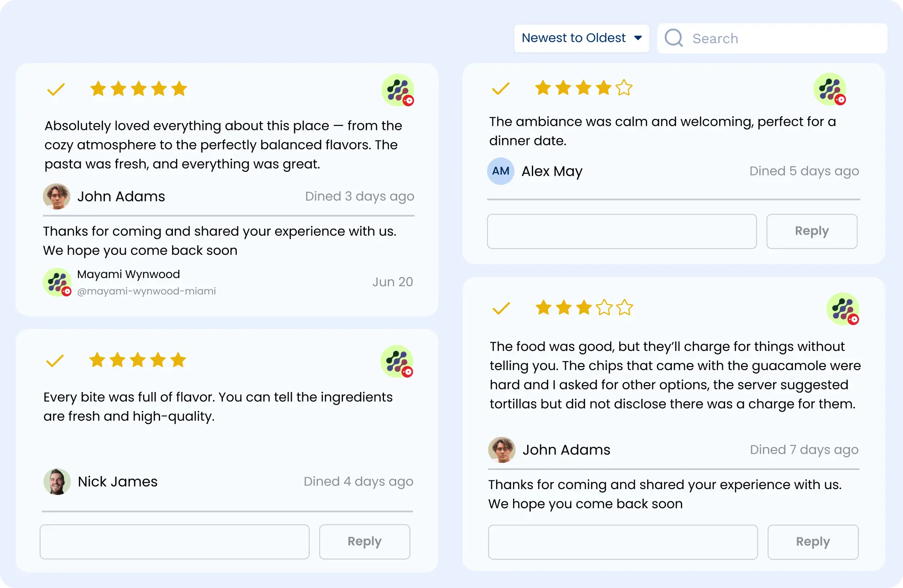Click Nick James' profile photo

(57, 481)
